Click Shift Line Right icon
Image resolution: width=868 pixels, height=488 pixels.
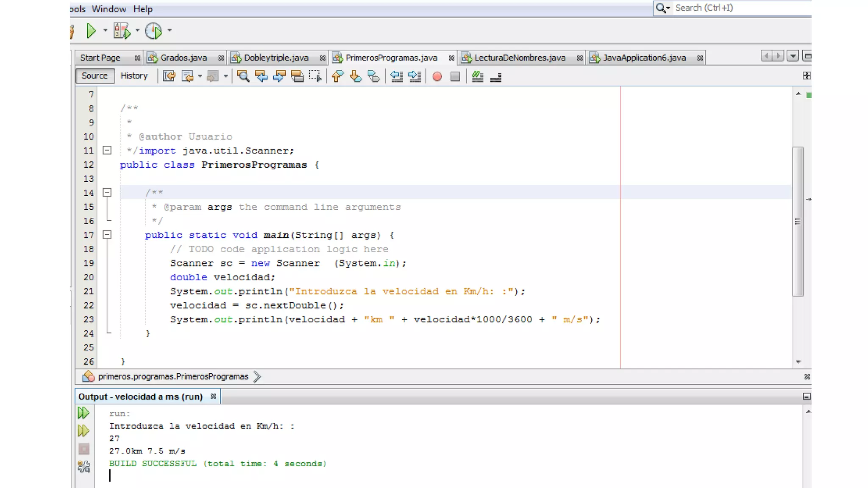(415, 76)
